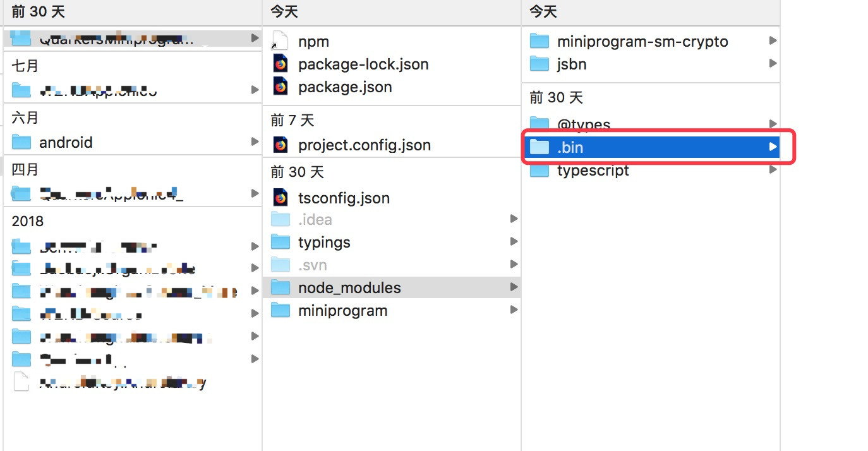
Task: Click the 2018 date group header
Action: point(28,221)
